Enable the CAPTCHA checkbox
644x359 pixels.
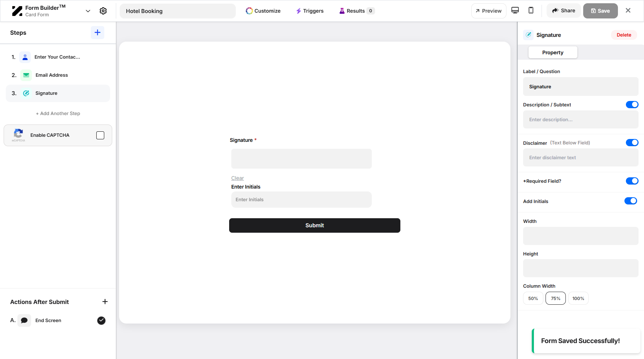tap(100, 135)
